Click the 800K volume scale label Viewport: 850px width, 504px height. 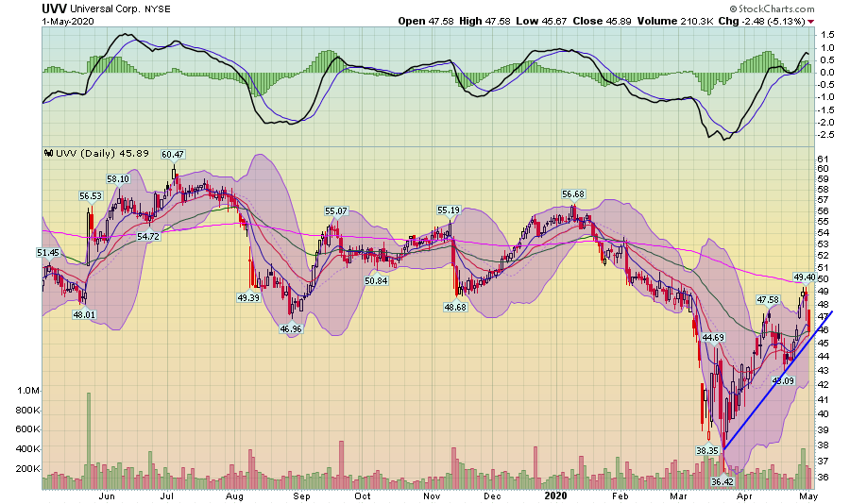click(x=28, y=411)
